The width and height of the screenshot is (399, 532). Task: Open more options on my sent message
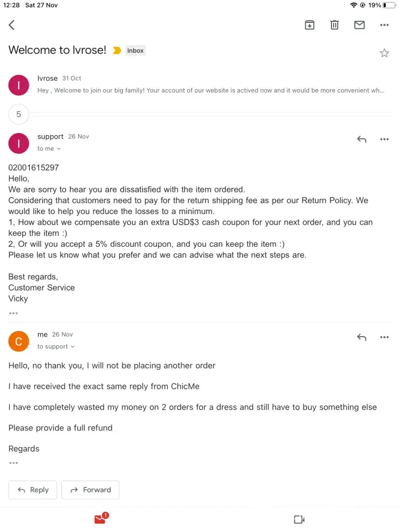pos(384,337)
